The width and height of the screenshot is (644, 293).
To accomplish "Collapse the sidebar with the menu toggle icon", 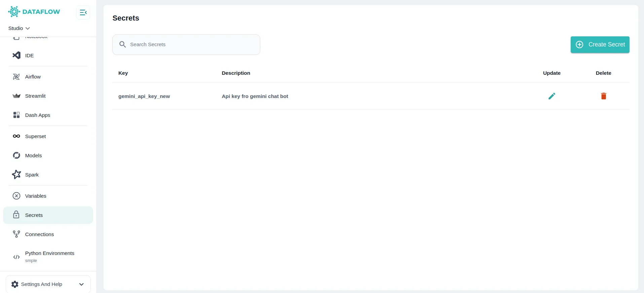I will (83, 12).
